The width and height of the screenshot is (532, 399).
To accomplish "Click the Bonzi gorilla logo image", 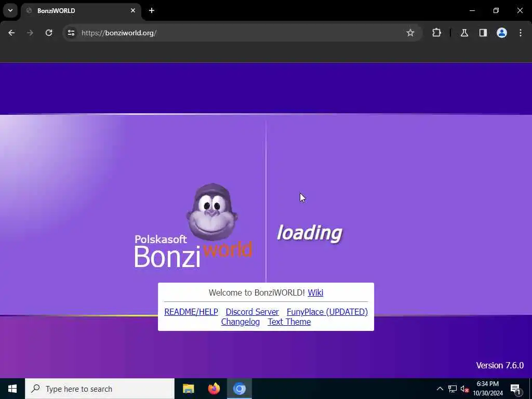I will [x=212, y=212].
